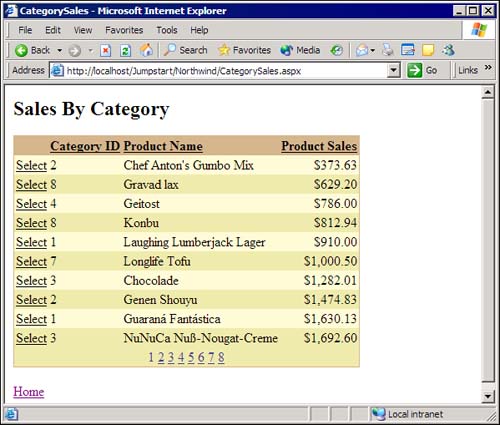
Task: Select the NuNuCa Nuß-Nougat-Creme row
Action: tap(31, 338)
